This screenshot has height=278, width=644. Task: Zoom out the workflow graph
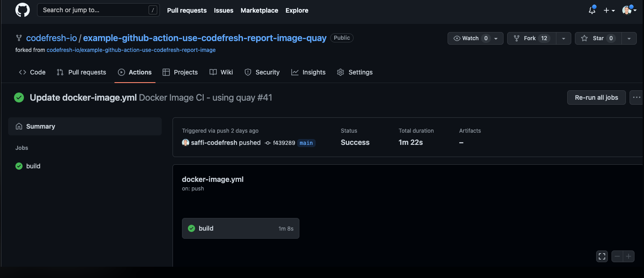point(617,256)
